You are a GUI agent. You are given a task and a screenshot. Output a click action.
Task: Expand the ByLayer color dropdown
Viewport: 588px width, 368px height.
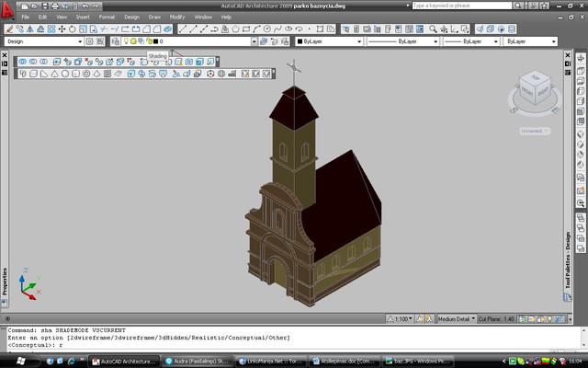pos(359,41)
